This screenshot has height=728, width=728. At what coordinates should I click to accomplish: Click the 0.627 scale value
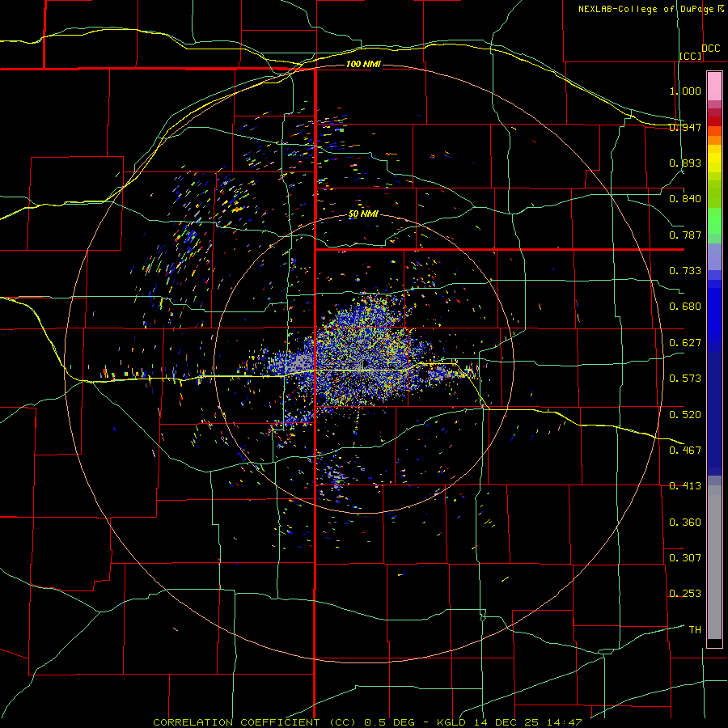point(685,343)
